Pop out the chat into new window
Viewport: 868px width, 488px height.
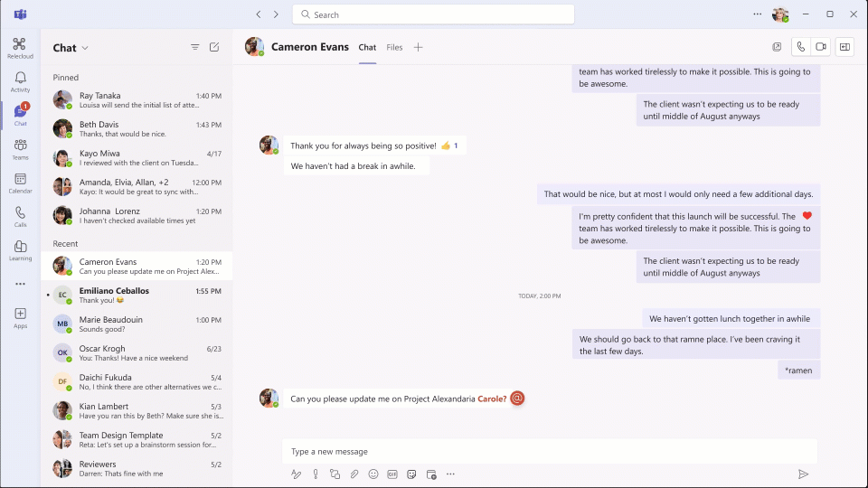tap(777, 47)
